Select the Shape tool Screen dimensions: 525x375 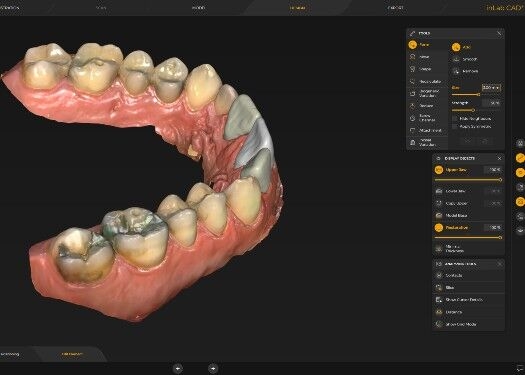tap(427, 69)
